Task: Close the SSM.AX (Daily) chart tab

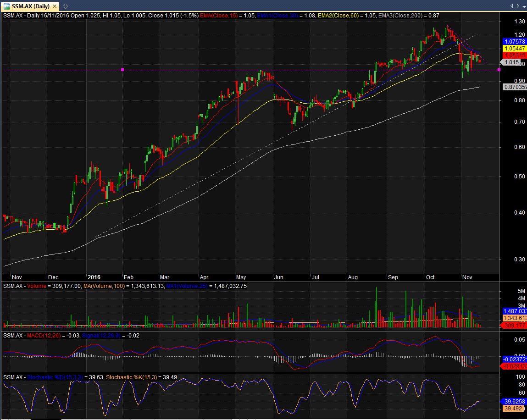Action: coord(55,6)
